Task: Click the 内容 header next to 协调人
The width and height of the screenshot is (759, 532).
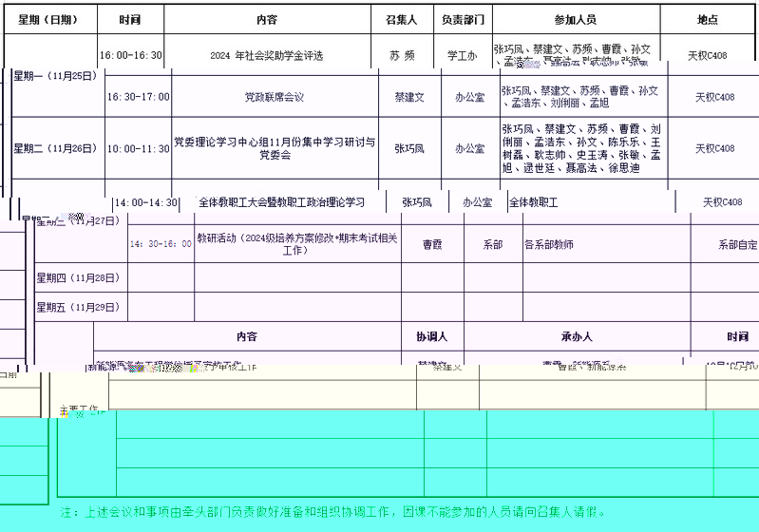Action: coord(247,336)
